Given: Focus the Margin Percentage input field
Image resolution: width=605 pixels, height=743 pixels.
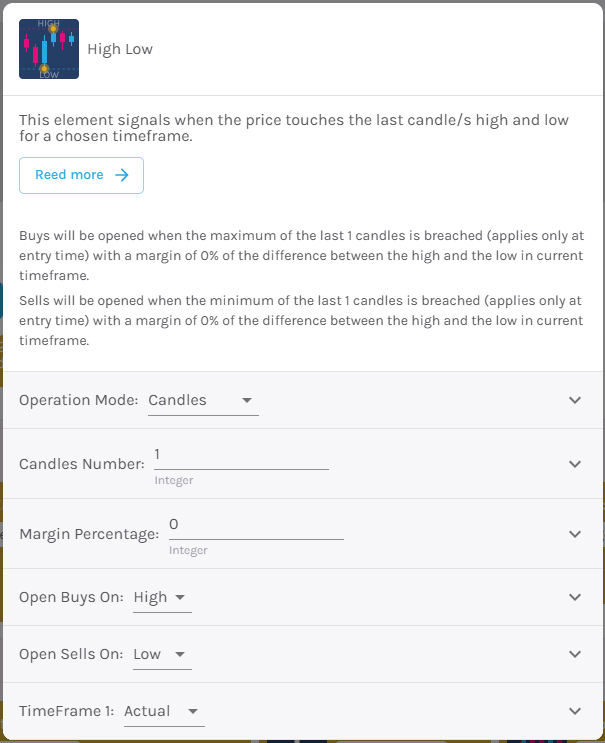Looking at the screenshot, I should [x=256, y=526].
